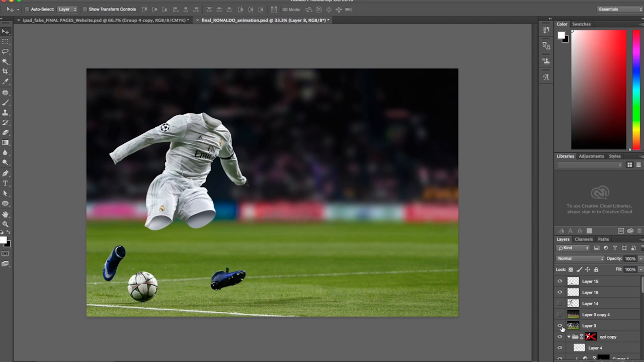Open the layer filter Kind dropdown

573,248
